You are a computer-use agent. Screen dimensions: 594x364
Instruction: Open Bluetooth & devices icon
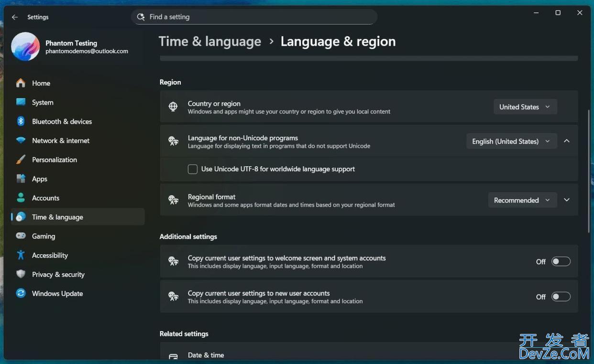21,121
